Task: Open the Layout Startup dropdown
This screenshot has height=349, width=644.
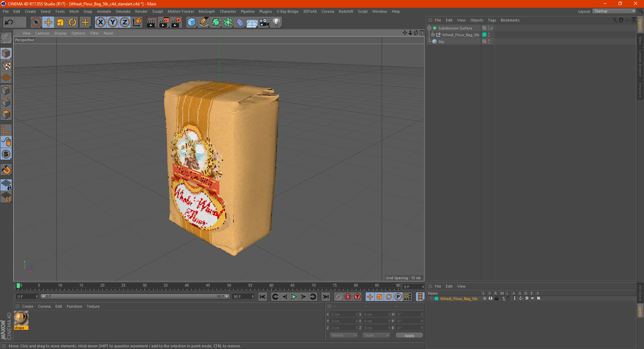Action: tap(614, 11)
